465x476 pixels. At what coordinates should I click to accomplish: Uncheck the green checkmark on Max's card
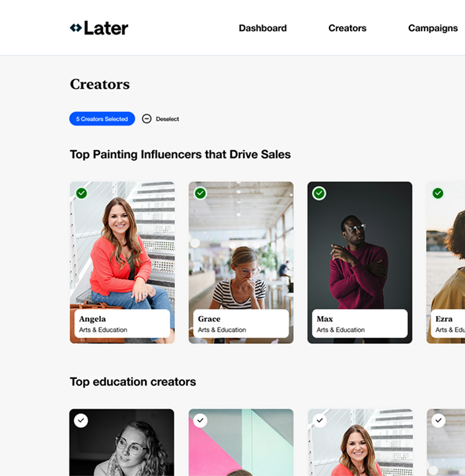[x=319, y=193]
